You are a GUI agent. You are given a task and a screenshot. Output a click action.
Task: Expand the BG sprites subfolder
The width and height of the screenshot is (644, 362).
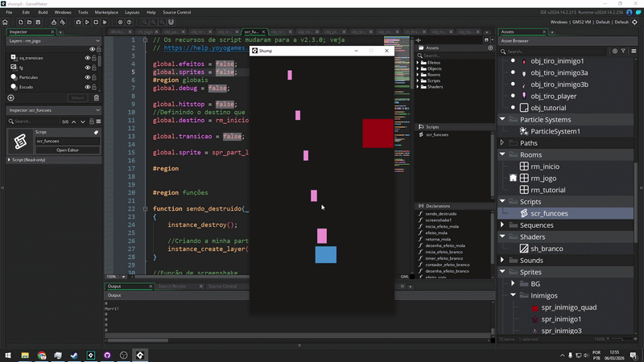point(513,284)
